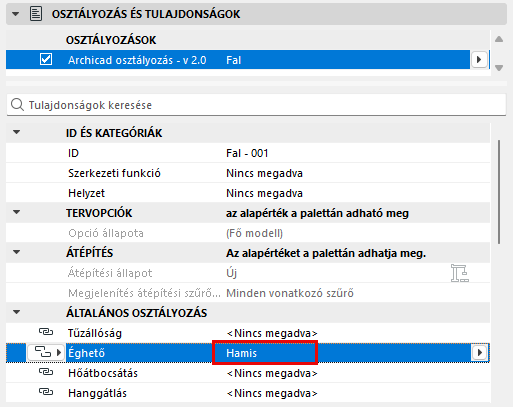This screenshot has width=513, height=407.
Task: Select the Hanggátlás property label
Action: pos(97,393)
